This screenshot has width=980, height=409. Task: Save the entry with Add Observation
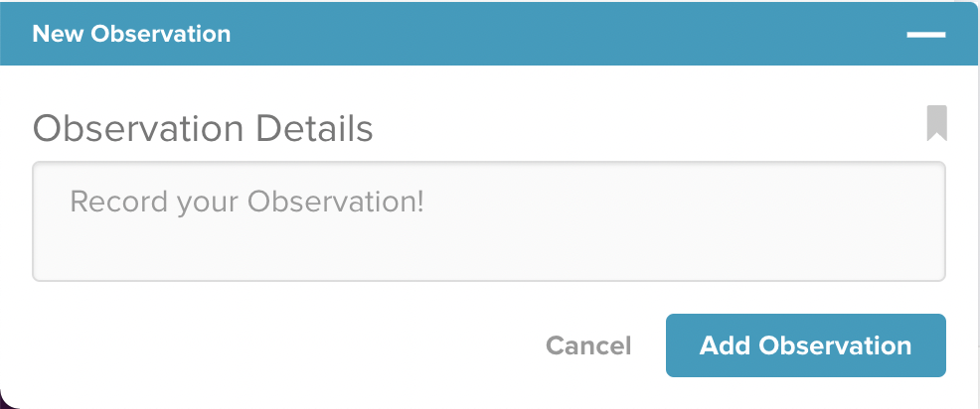coord(806,345)
